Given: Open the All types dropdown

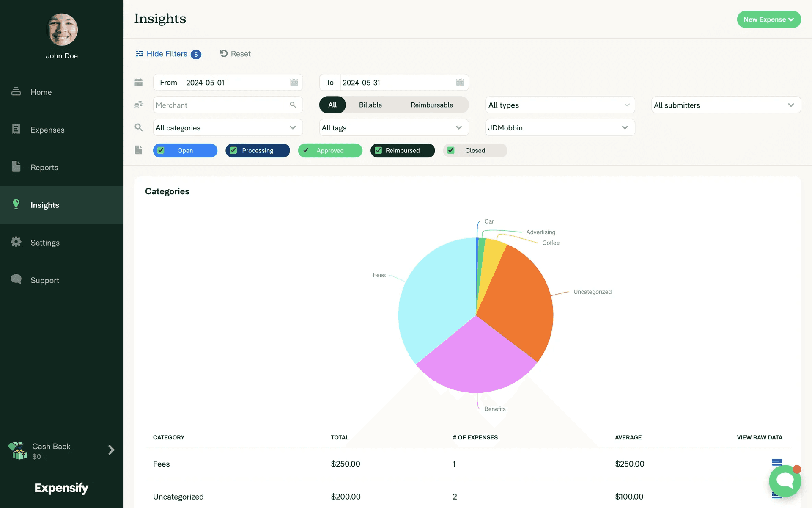Looking at the screenshot, I should [560, 105].
